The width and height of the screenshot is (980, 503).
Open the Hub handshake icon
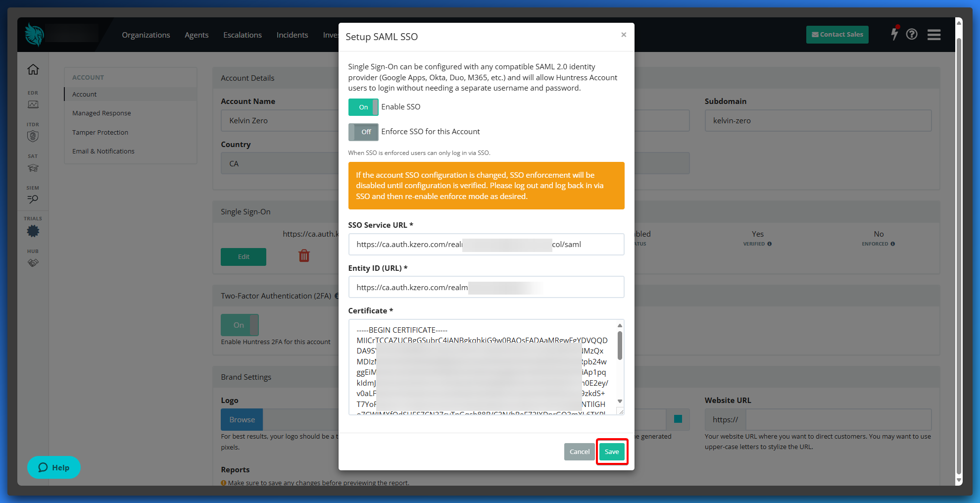click(33, 263)
